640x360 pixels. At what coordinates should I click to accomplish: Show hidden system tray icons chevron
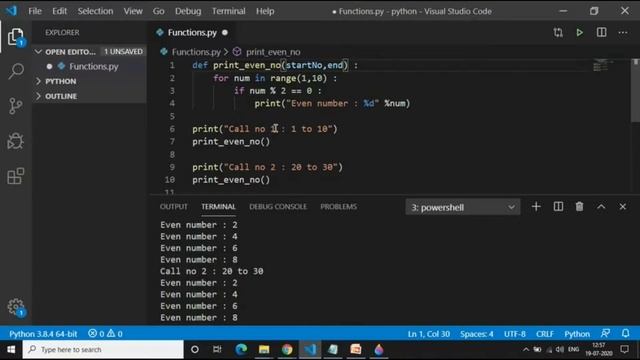pyautogui.click(x=526, y=350)
